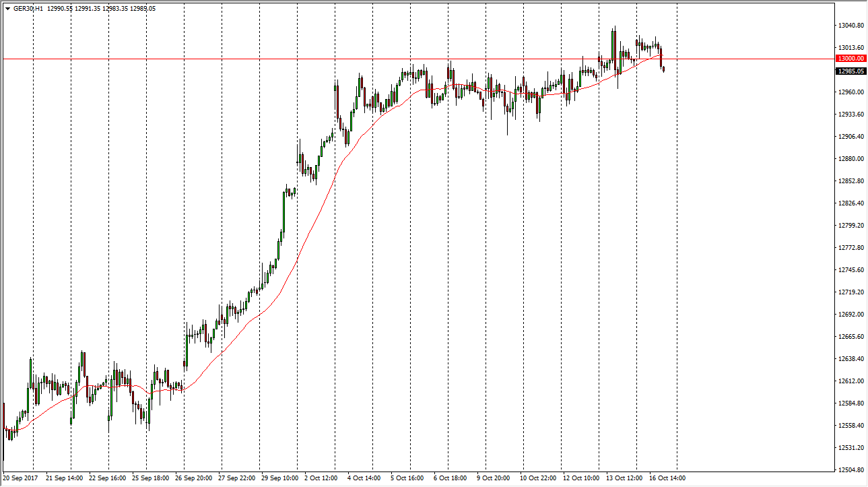Screen dimensions: 868x487
Task: Select the 12 Oct 10:00 time label
Action: (582, 478)
